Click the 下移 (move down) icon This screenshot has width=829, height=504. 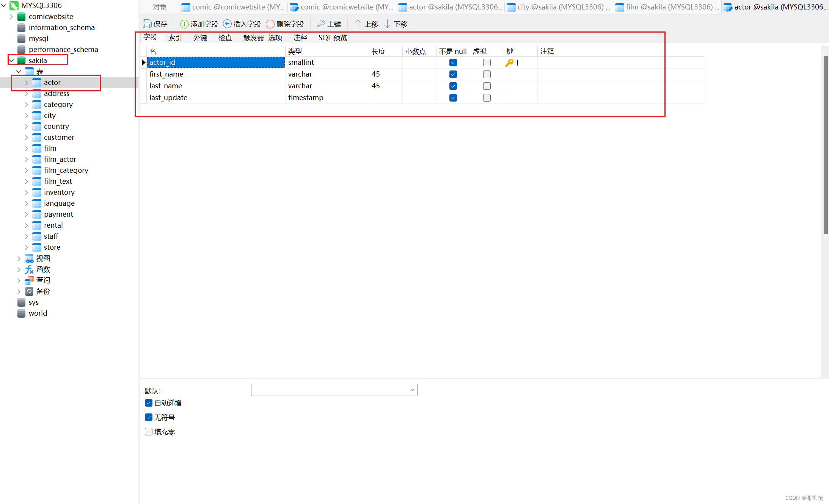pos(387,23)
